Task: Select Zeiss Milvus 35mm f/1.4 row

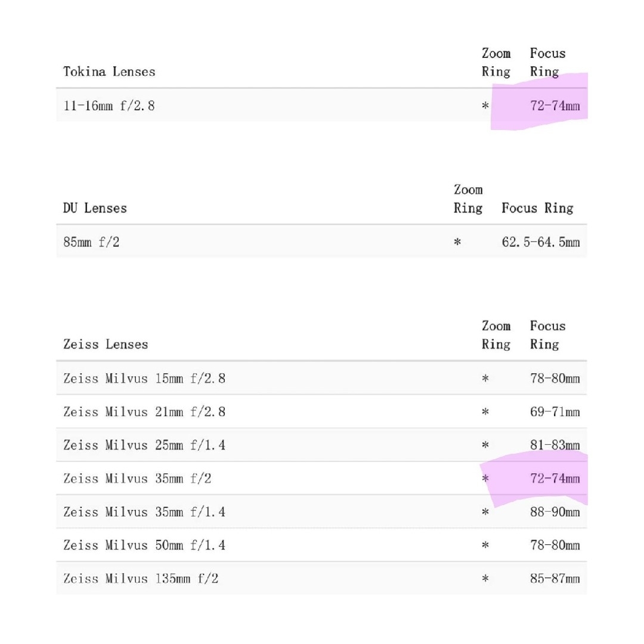Action: 321,512
